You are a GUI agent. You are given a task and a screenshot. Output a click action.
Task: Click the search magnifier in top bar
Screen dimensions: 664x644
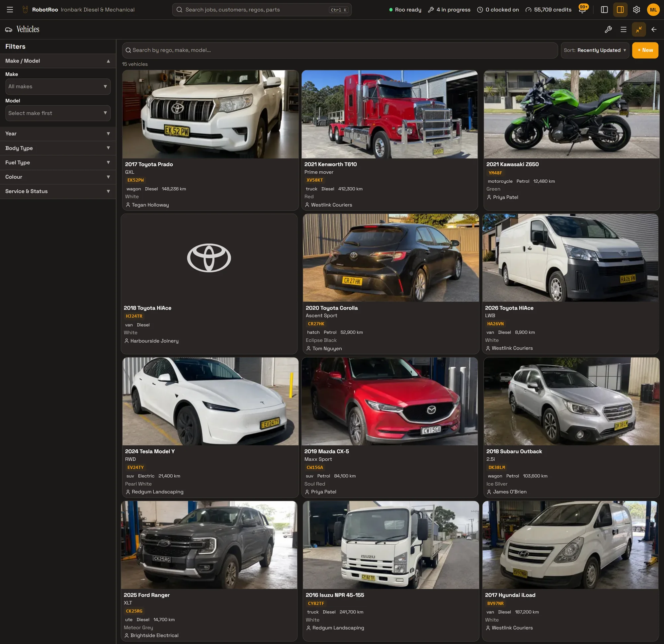pyautogui.click(x=179, y=10)
